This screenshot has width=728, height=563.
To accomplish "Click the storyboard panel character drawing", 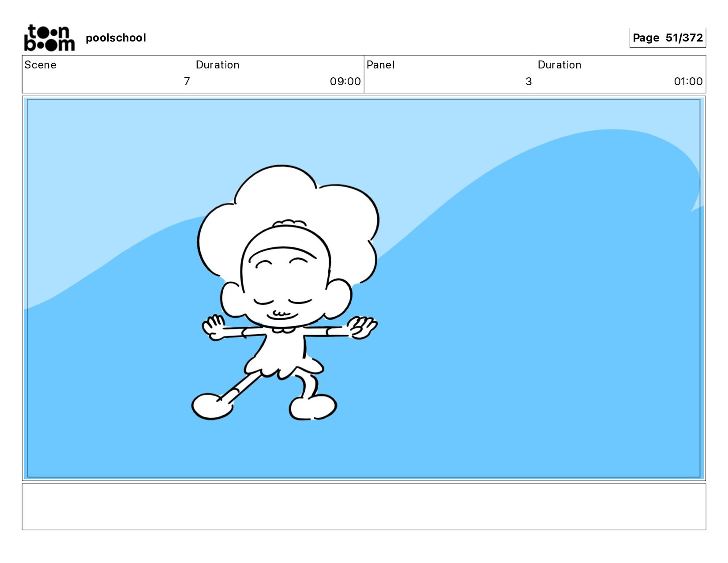I will (x=285, y=292).
